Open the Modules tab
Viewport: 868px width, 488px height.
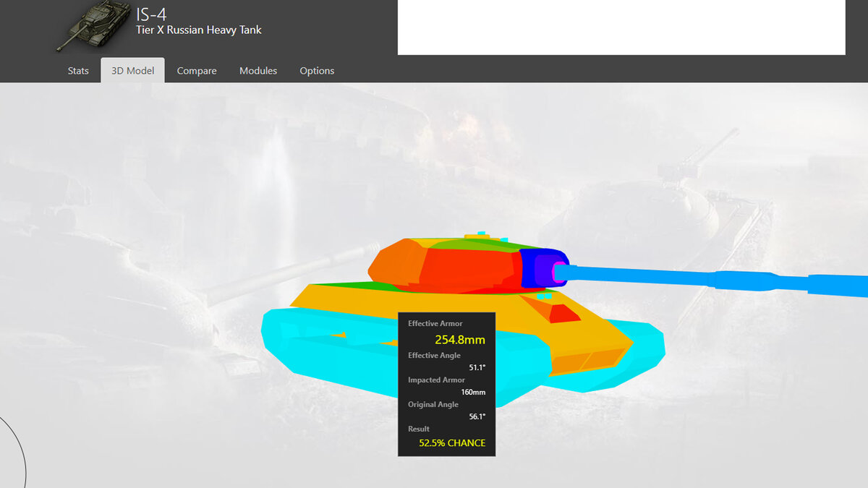coord(258,71)
